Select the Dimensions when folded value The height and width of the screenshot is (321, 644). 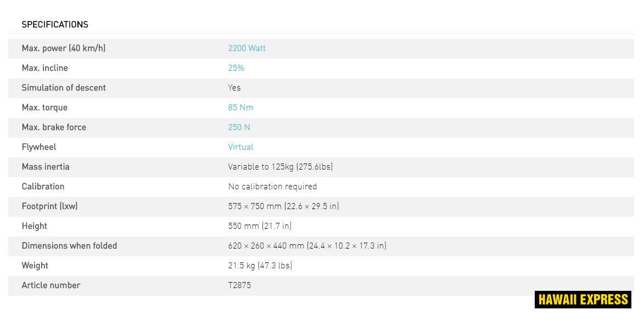coord(307,246)
